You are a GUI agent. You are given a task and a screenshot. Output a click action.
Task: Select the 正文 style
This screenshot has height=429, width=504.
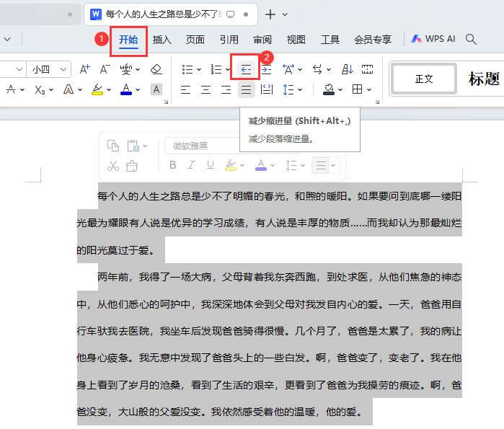[424, 79]
